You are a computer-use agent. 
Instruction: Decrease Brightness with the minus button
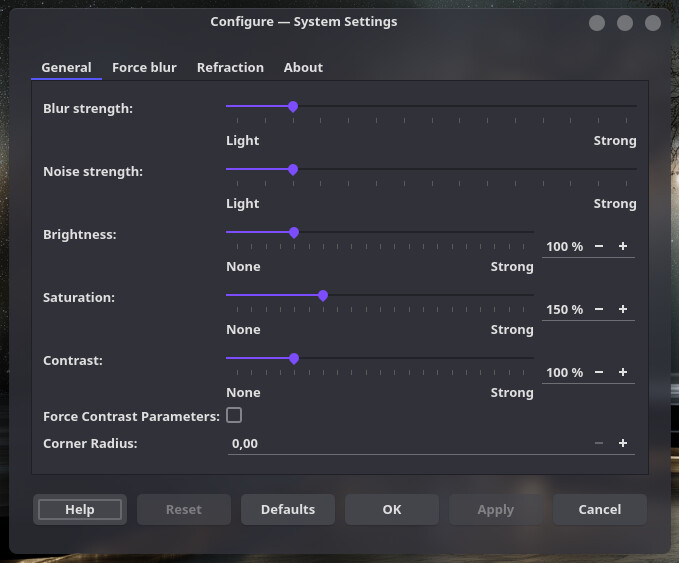(x=599, y=246)
